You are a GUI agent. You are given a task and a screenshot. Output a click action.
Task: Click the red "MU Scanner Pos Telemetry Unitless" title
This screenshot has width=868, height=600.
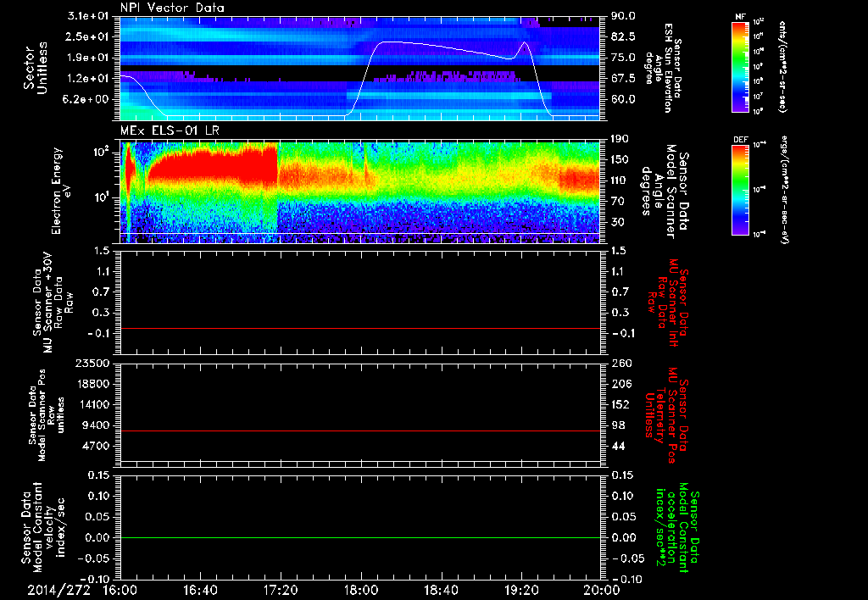pos(666,415)
